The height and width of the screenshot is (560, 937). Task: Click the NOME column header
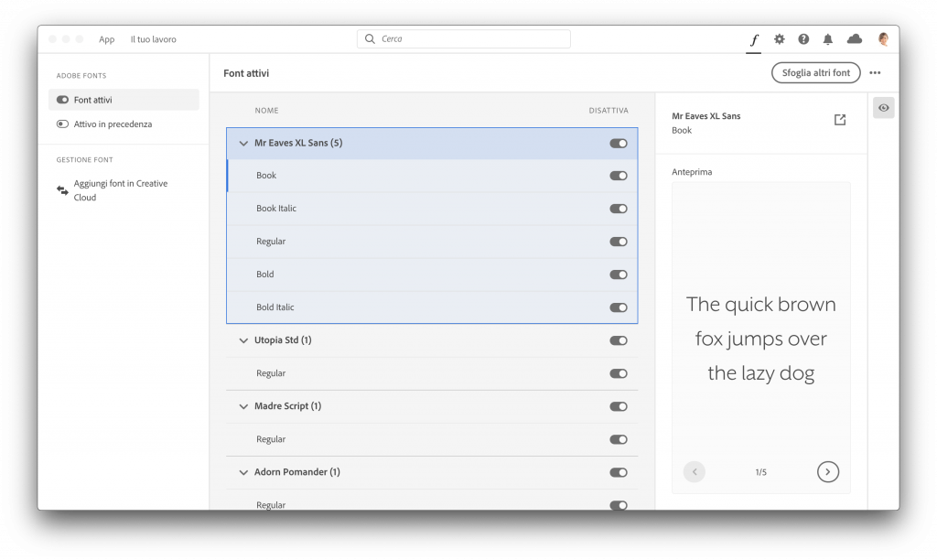(266, 111)
